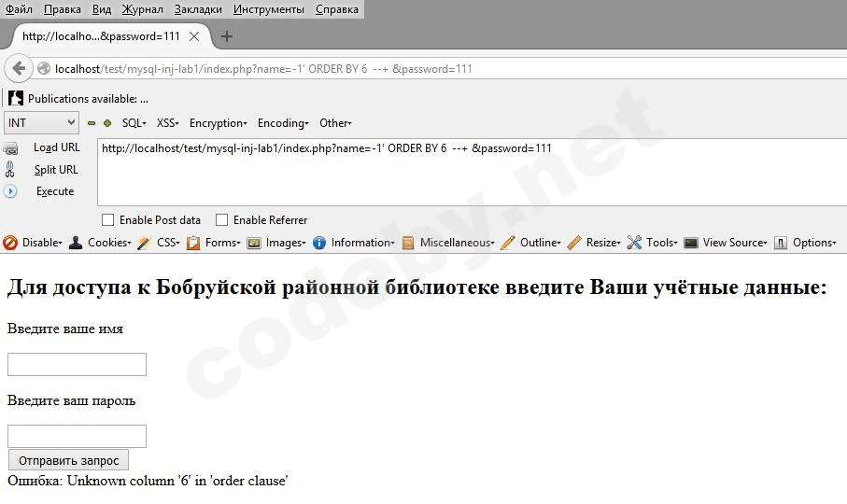Viewport: 847px width, 504px height.
Task: Open the INT type combo box
Action: point(42,122)
